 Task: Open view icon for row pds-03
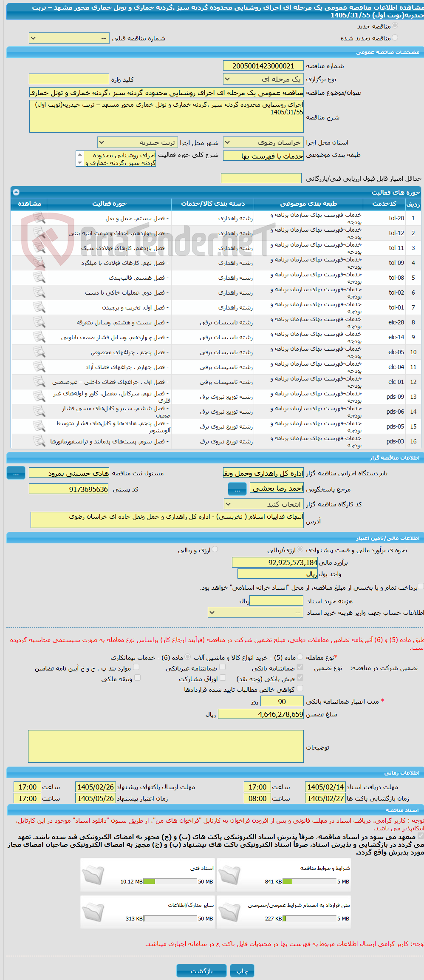pyautogui.click(x=39, y=441)
